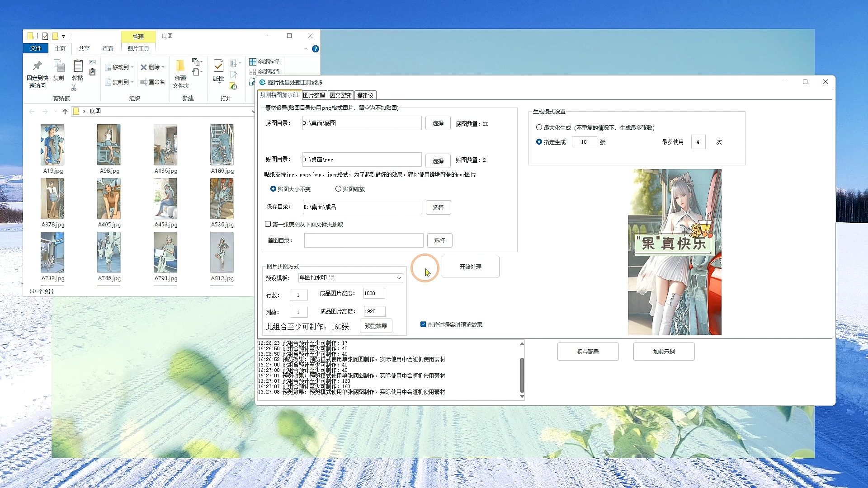The height and width of the screenshot is (488, 868).
Task: Enable 每一张底图从下面文件夹抽取 checkbox
Action: (x=268, y=224)
